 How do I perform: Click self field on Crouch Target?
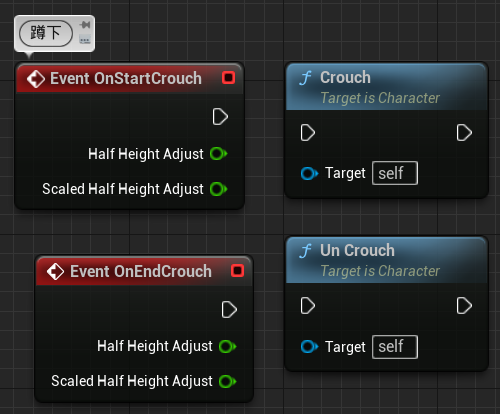click(x=395, y=173)
